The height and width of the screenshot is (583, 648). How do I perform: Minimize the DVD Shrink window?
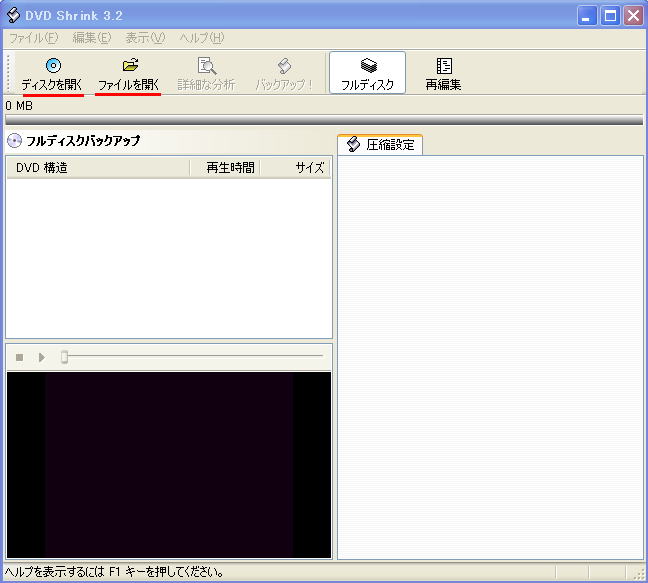point(587,16)
